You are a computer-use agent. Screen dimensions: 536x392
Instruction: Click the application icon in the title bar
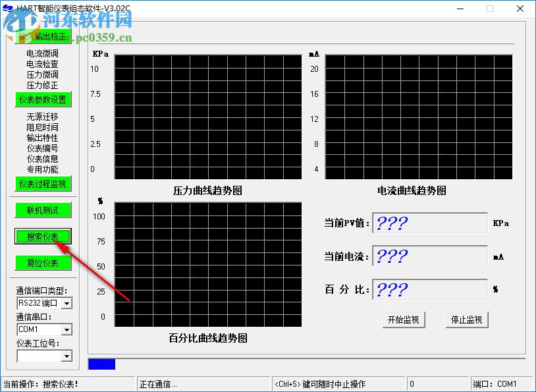(9, 9)
